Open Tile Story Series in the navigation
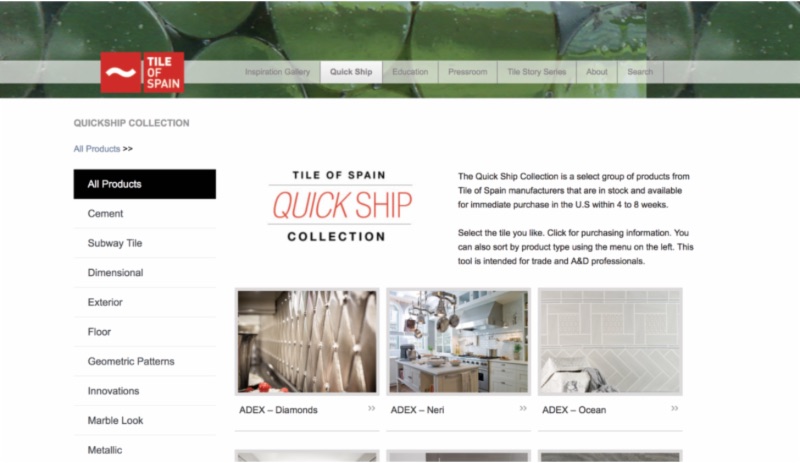 tap(537, 72)
